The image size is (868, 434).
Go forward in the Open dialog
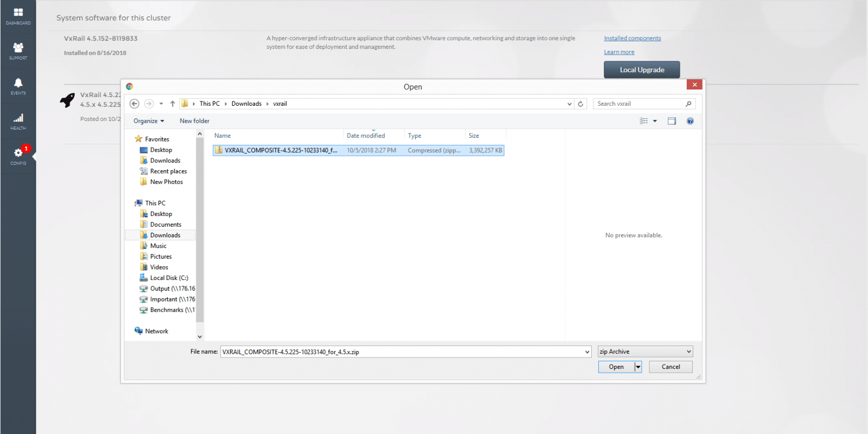point(149,104)
